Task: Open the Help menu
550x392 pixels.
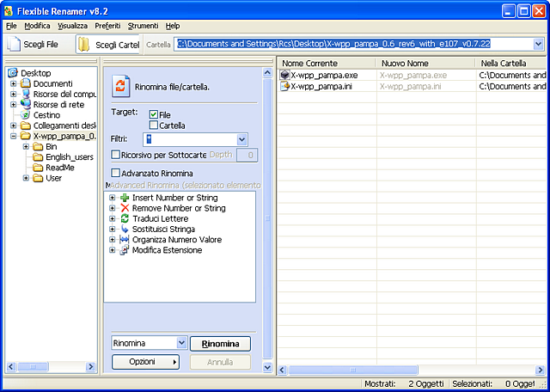Action: tap(173, 26)
